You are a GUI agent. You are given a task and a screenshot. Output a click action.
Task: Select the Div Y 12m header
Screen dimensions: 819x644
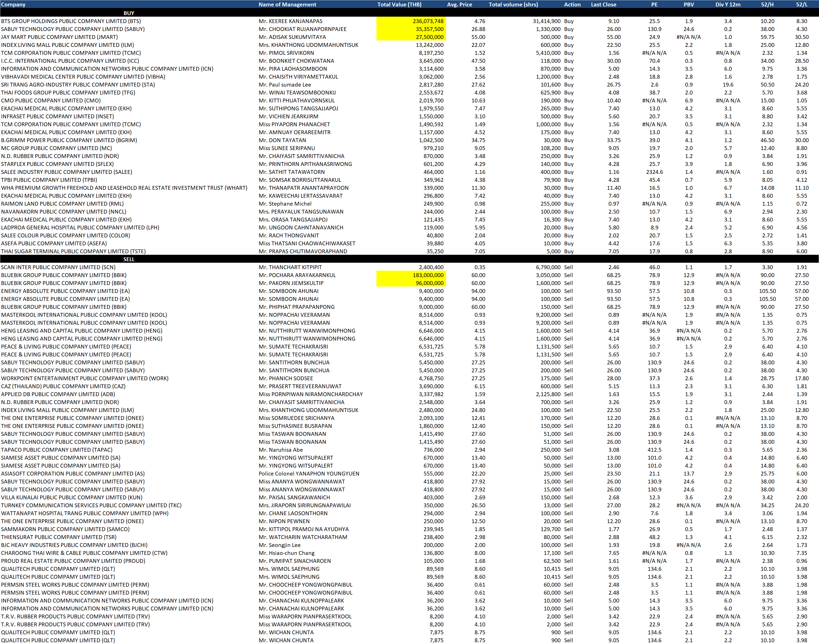point(728,5)
